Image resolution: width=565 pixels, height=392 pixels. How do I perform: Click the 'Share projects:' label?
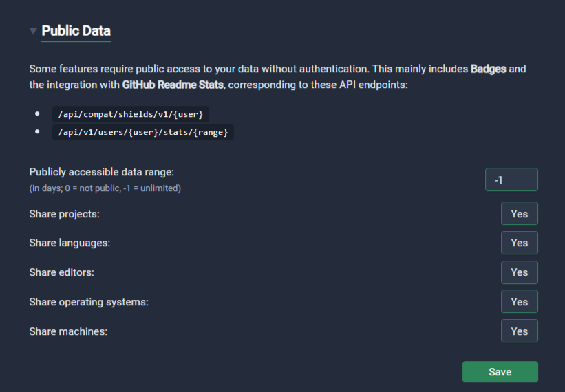tap(65, 214)
